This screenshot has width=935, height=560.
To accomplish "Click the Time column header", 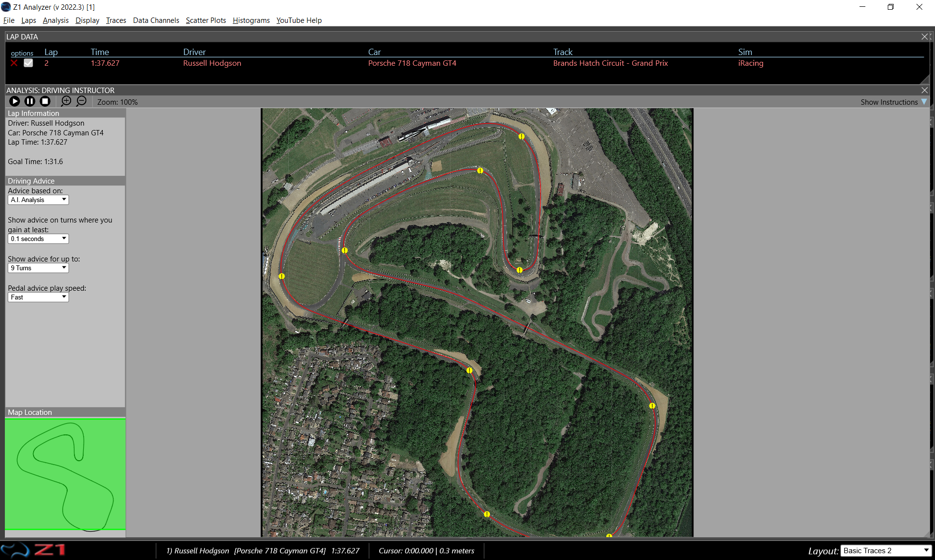I will [x=100, y=52].
